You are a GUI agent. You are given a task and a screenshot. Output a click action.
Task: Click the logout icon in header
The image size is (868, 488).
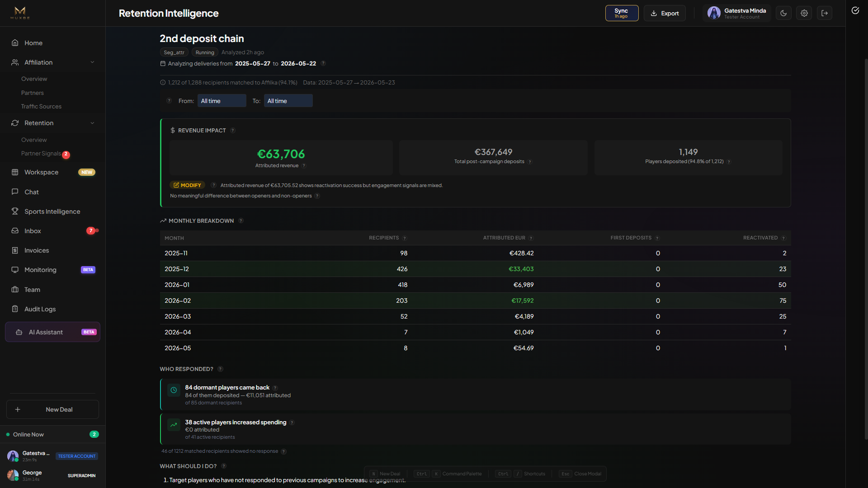click(x=825, y=13)
